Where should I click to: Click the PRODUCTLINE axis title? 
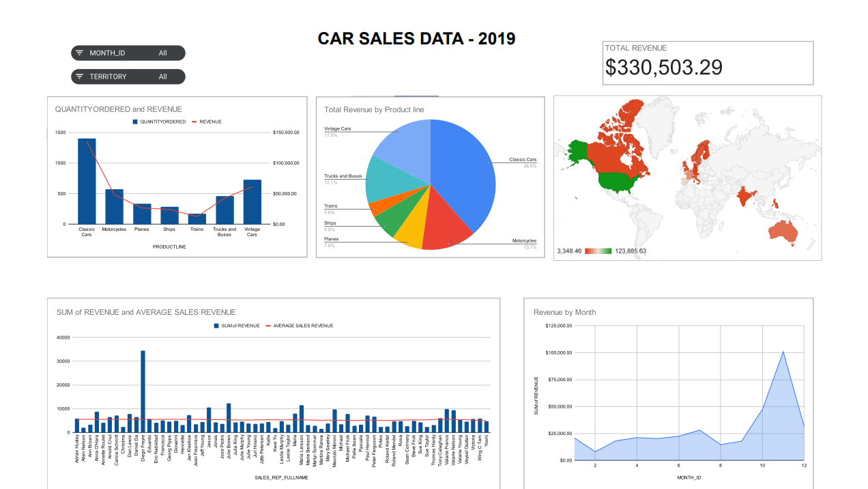point(169,247)
